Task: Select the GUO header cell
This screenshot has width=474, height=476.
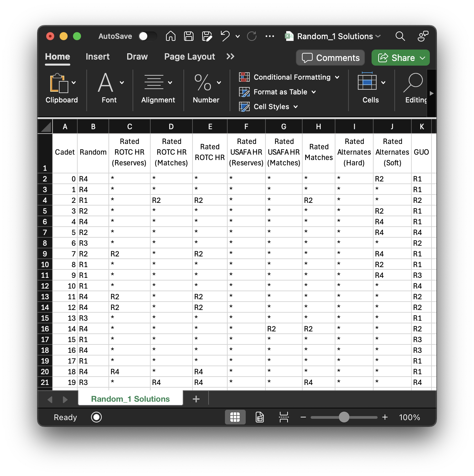Action: pos(421,153)
